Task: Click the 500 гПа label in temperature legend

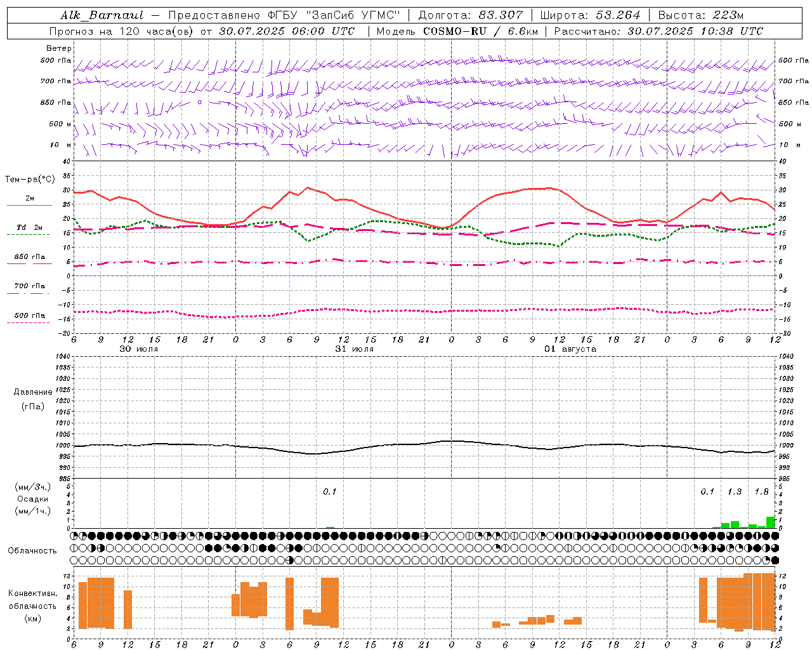Action: pyautogui.click(x=30, y=315)
